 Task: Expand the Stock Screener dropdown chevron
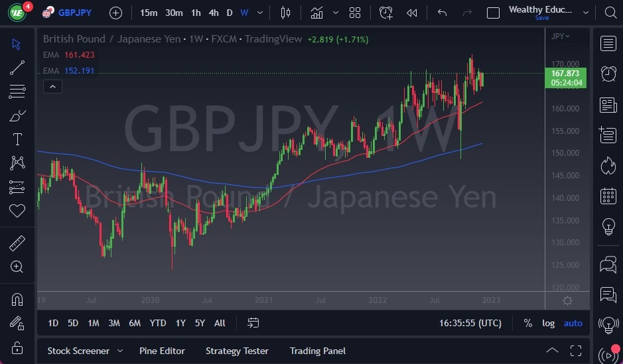(120, 351)
